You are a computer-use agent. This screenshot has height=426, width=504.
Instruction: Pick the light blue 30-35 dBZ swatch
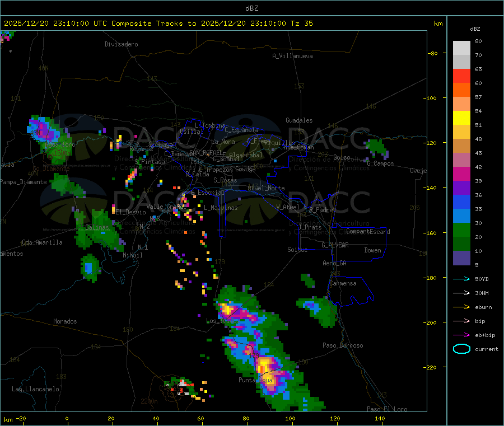coord(461,216)
